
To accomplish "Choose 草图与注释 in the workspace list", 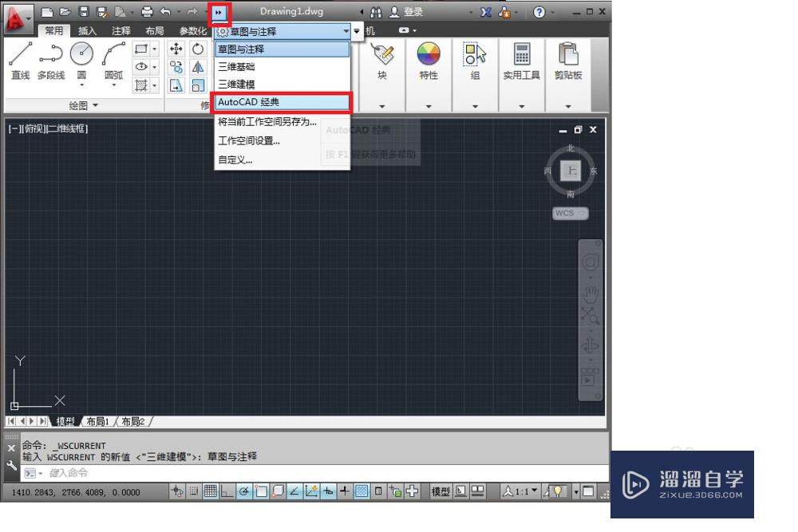I will tap(282, 49).
